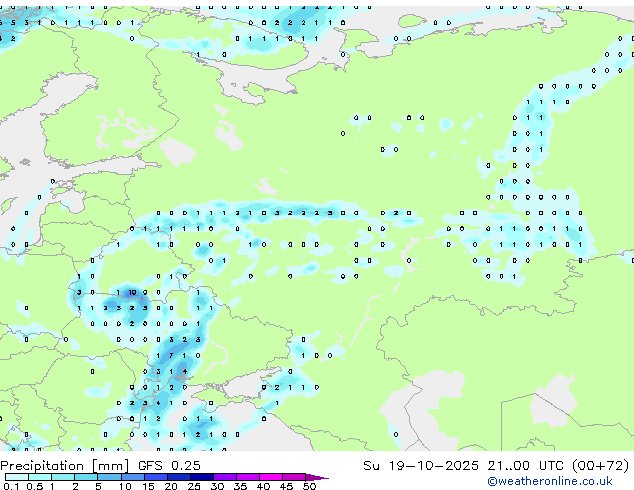This screenshot has height=490, width=634.
Task: Click the legend label "0.1"
Action: coord(11,486)
